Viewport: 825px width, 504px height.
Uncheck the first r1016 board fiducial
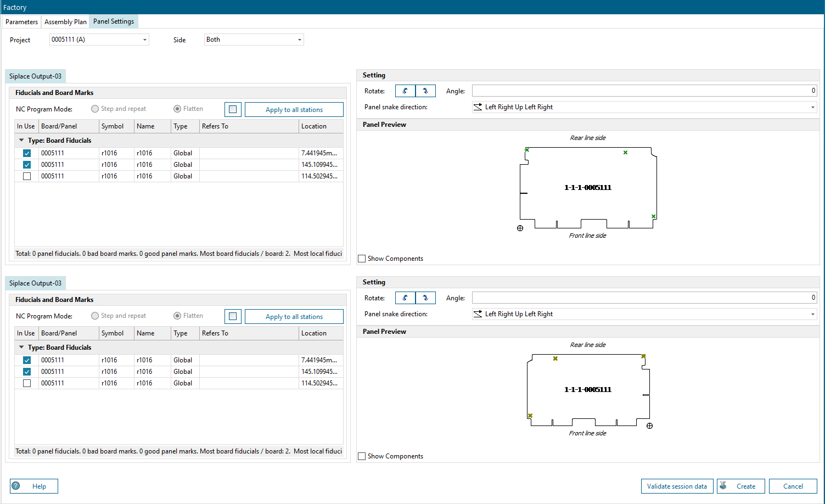click(x=26, y=153)
